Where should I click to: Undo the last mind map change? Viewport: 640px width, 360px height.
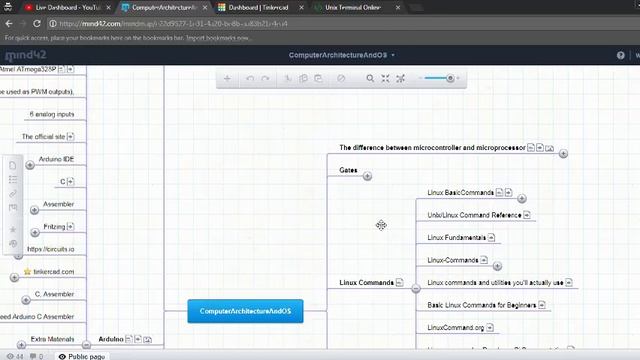click(250, 78)
